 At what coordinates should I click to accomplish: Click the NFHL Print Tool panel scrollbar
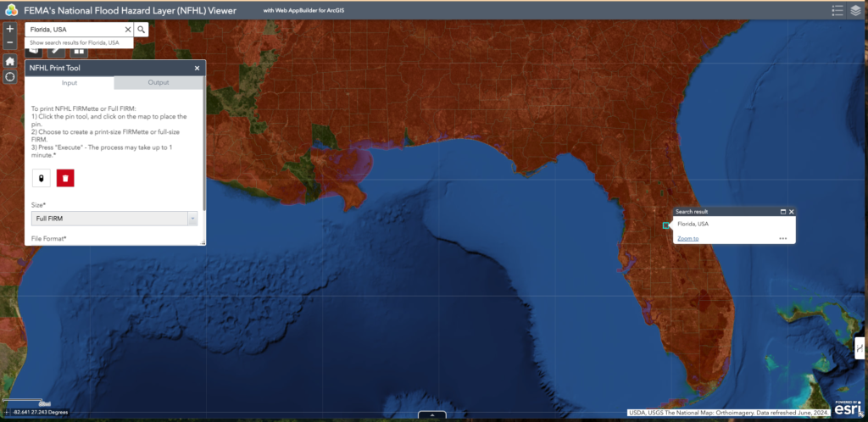204,144
